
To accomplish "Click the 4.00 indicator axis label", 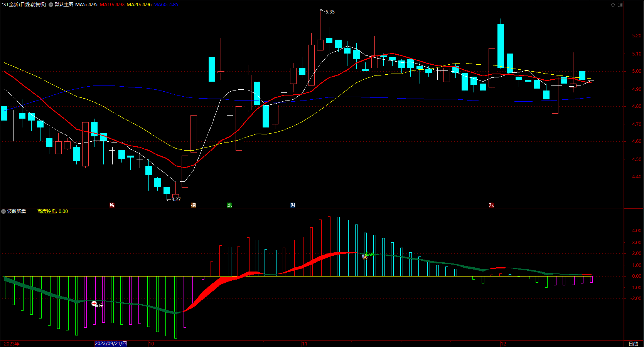I will point(637,231).
